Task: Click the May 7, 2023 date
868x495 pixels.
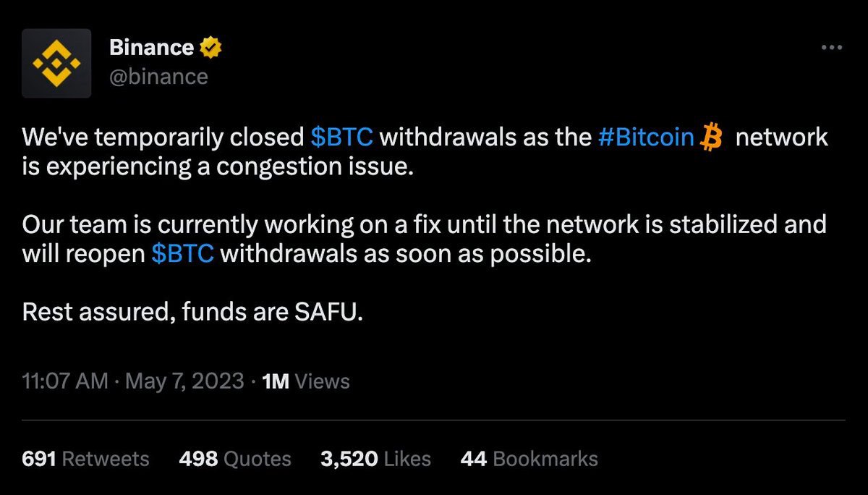Action: (x=184, y=381)
